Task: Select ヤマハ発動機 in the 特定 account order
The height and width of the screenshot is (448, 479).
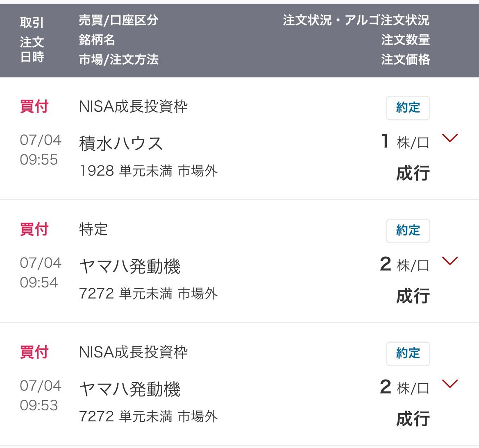Action: [x=129, y=266]
